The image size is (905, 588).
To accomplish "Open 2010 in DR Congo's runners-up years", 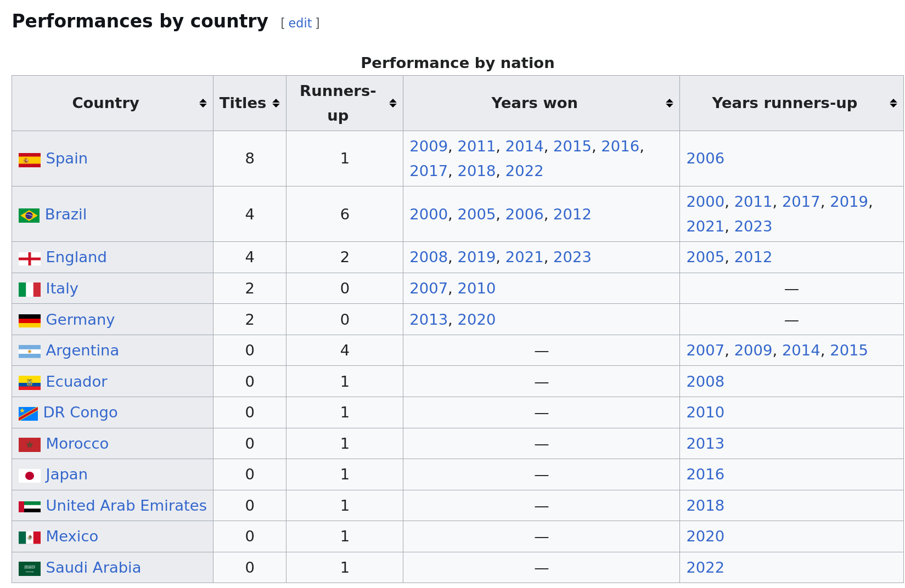I will pos(705,412).
